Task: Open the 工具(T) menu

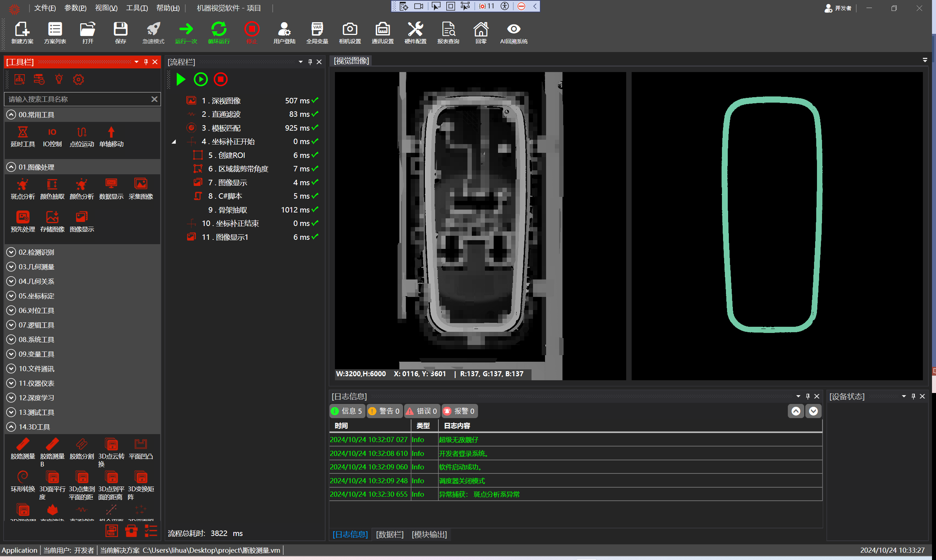Action: (x=137, y=8)
